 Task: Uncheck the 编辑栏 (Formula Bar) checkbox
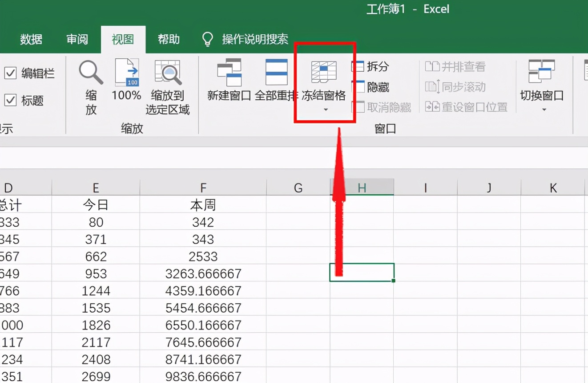(11, 73)
